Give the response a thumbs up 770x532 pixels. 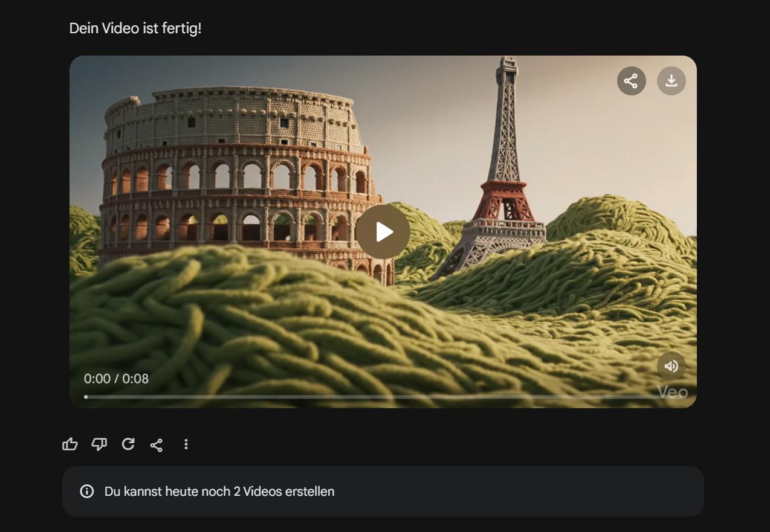coord(70,444)
